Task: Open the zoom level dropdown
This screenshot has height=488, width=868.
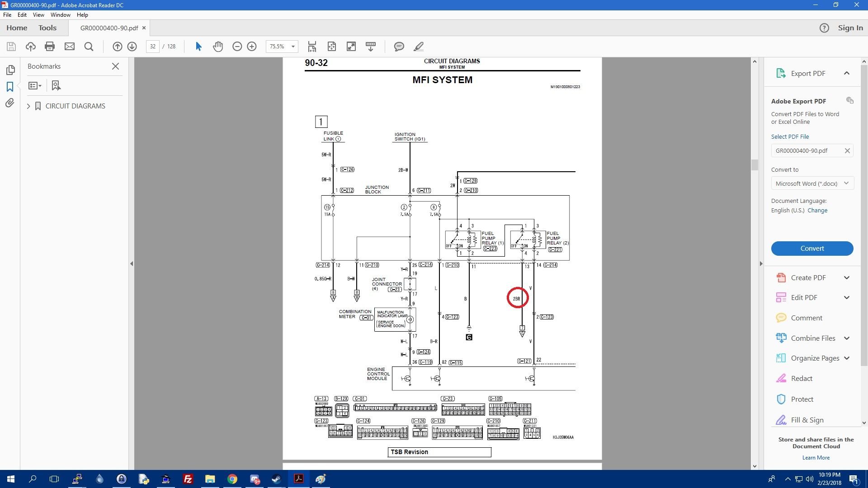Action: [293, 47]
